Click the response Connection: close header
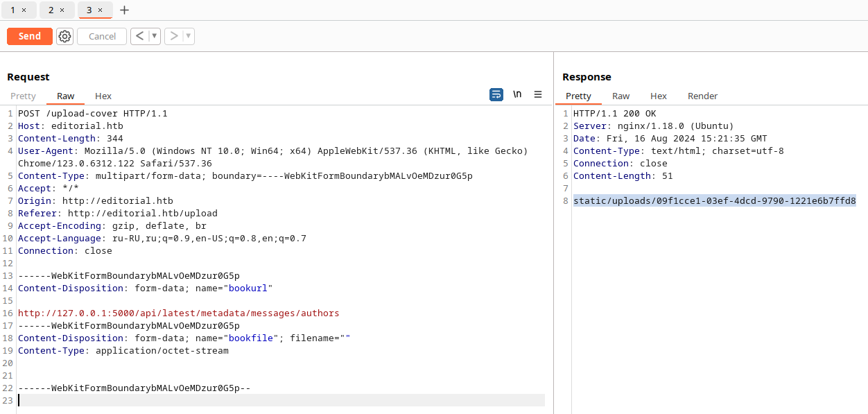Image resolution: width=868 pixels, height=414 pixels. click(620, 163)
